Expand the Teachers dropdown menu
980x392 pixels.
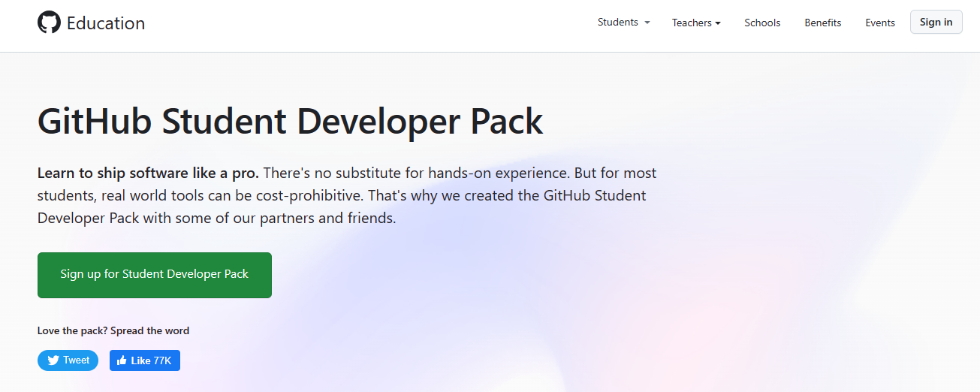click(696, 23)
